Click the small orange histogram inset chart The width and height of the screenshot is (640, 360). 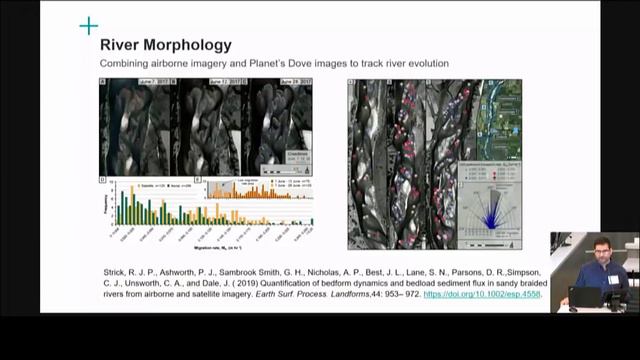260,189
